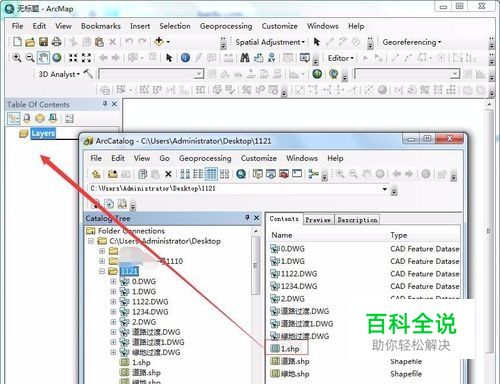This screenshot has width=500, height=384.
Task: Open the Selection menu in ArcMap
Action: click(x=175, y=26)
